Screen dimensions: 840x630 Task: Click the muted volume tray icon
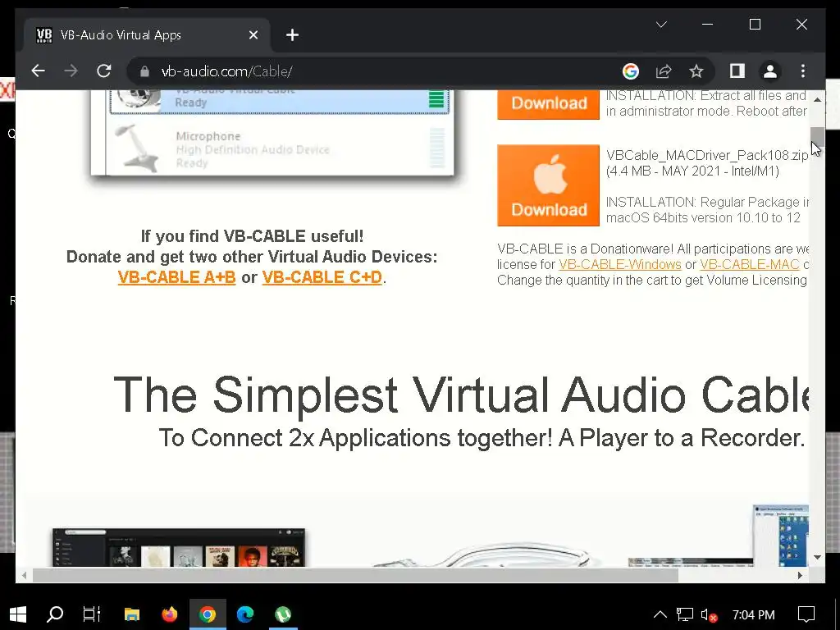point(709,615)
